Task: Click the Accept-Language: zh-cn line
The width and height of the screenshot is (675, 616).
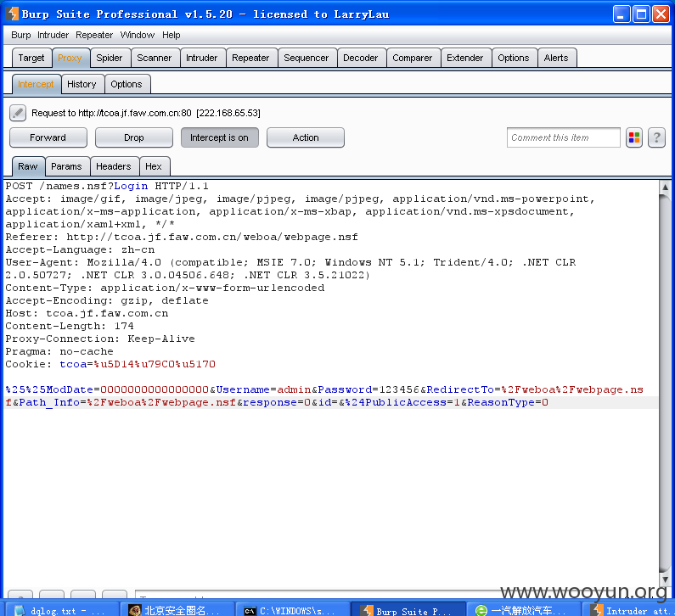Action: 80,250
